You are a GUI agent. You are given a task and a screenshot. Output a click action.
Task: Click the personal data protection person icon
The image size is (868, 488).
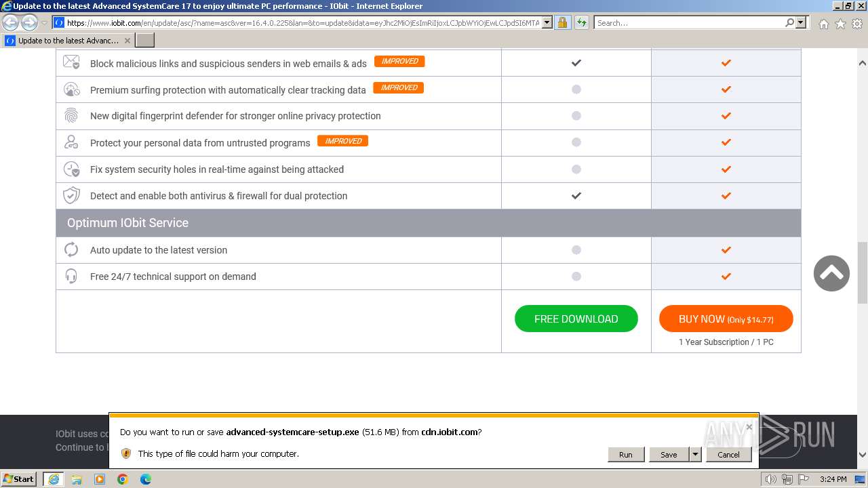click(x=71, y=142)
